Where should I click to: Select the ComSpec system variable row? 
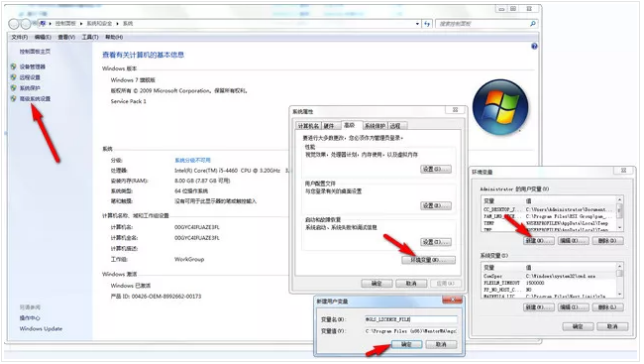click(549, 276)
